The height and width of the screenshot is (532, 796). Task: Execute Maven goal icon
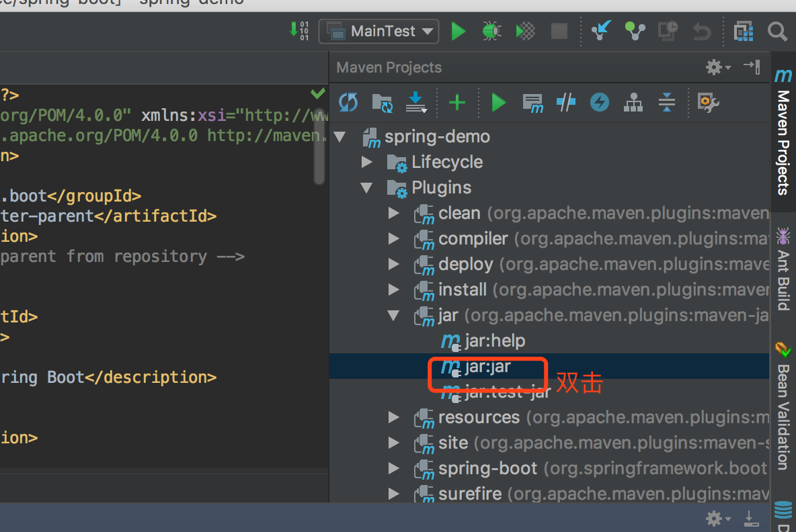click(x=532, y=103)
